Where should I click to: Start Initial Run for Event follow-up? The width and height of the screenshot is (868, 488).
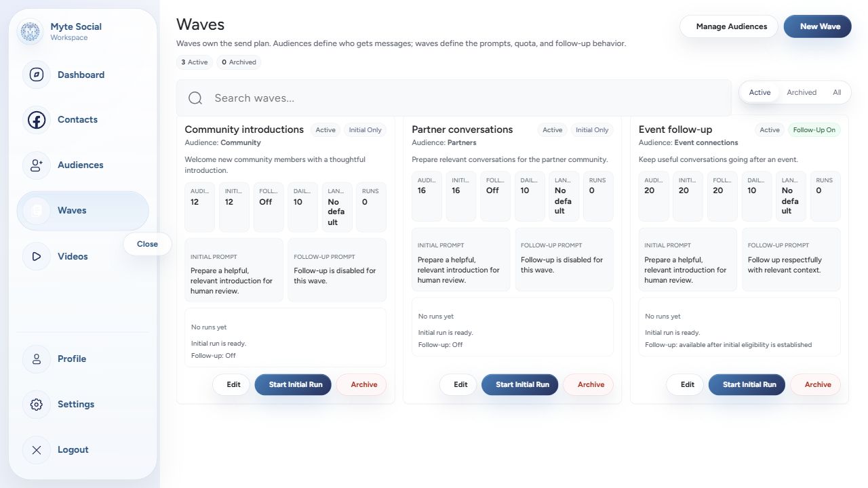tap(747, 384)
